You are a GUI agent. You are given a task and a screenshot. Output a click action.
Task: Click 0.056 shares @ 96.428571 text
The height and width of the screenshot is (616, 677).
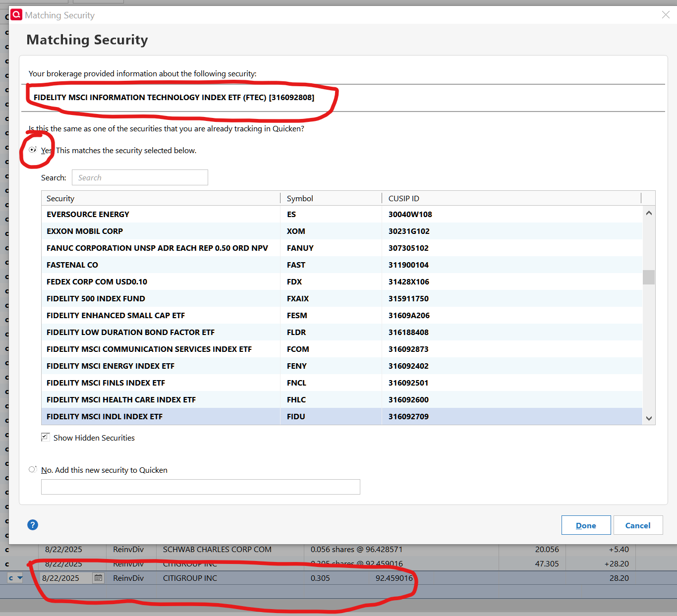[356, 549]
